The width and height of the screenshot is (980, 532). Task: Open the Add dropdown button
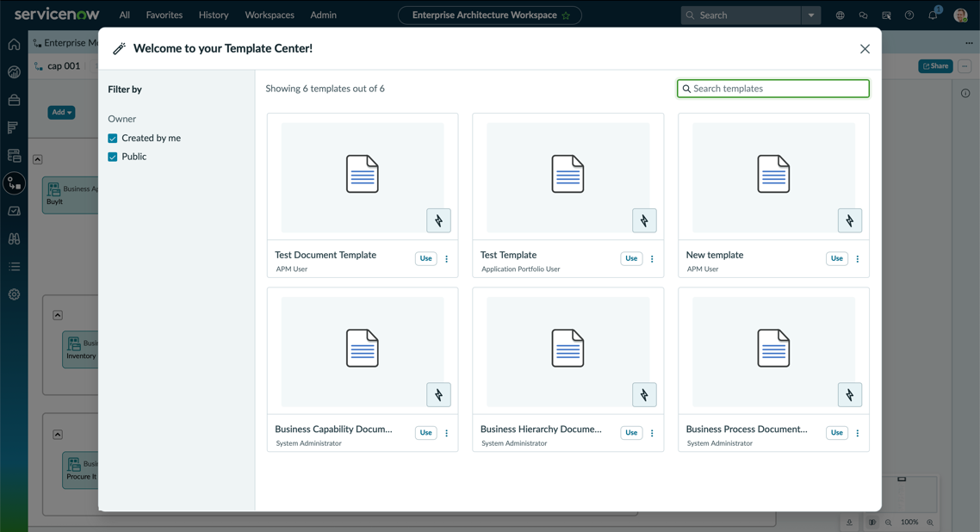coord(61,113)
